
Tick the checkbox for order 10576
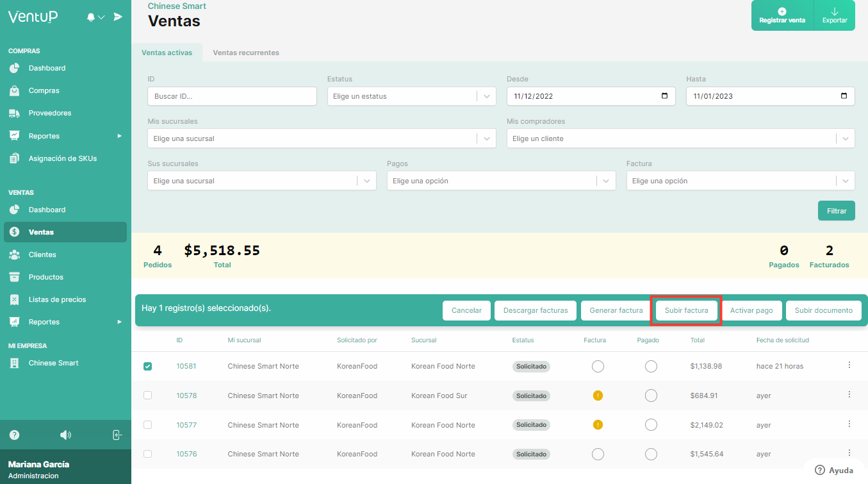pyautogui.click(x=148, y=454)
